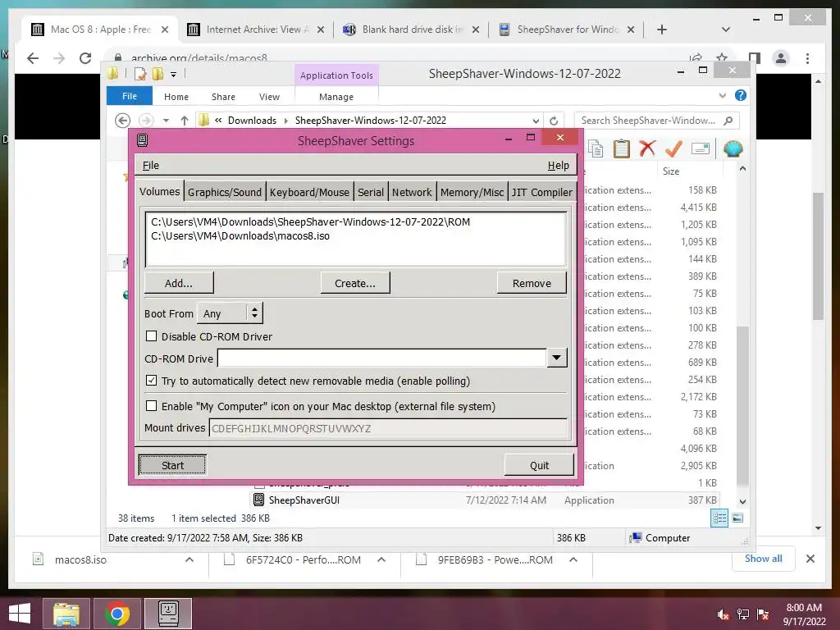840x630 pixels.
Task: Open the File menu in SheepShaver Settings
Action: coord(151,166)
